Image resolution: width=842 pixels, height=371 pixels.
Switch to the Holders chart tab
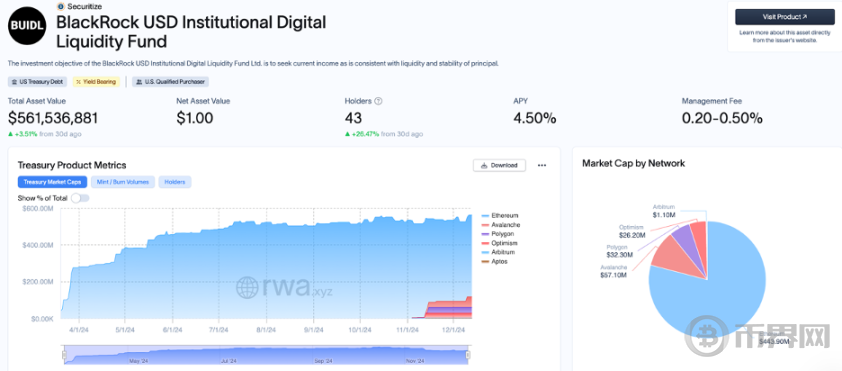coord(175,182)
